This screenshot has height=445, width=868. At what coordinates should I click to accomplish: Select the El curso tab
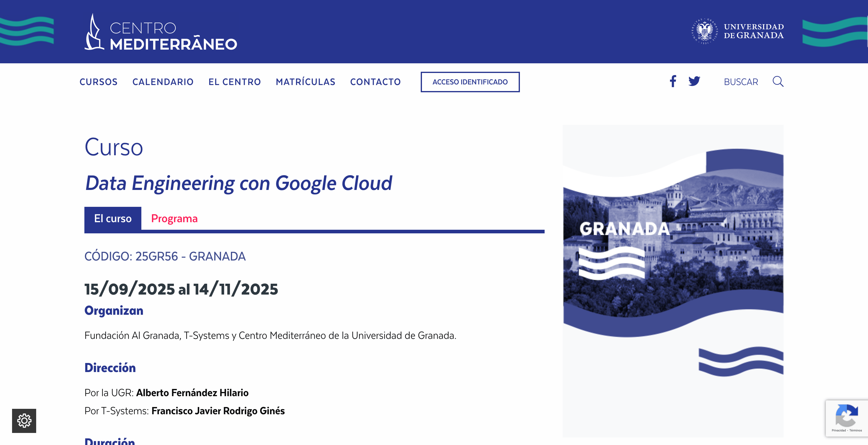click(x=112, y=219)
